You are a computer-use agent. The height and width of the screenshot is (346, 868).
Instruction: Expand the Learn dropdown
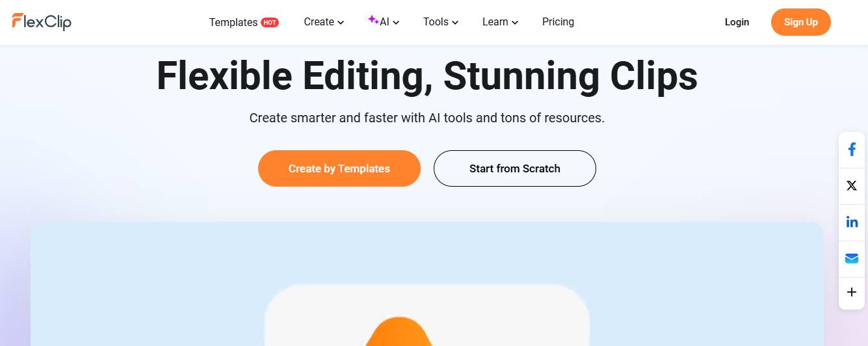point(500,22)
